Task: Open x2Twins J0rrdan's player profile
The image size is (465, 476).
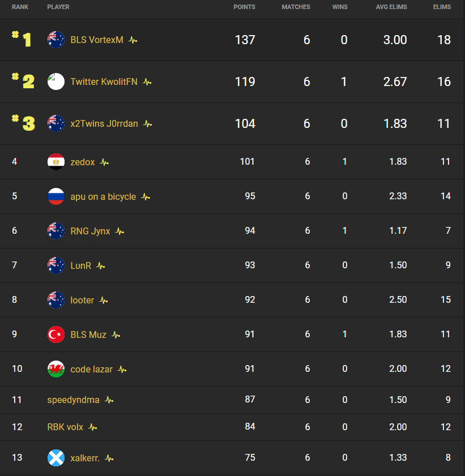Action: tap(105, 123)
